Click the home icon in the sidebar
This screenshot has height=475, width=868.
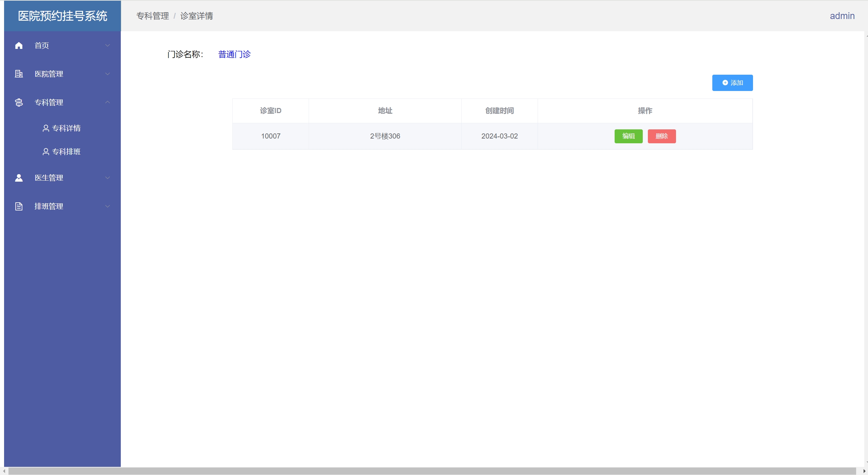(x=19, y=45)
